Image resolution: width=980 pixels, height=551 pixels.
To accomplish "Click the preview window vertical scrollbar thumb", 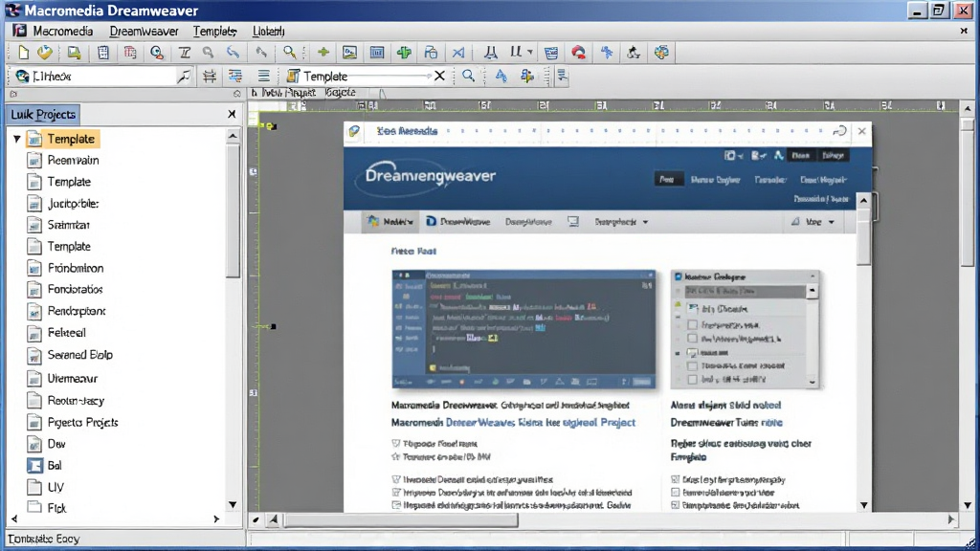I will (x=864, y=236).
